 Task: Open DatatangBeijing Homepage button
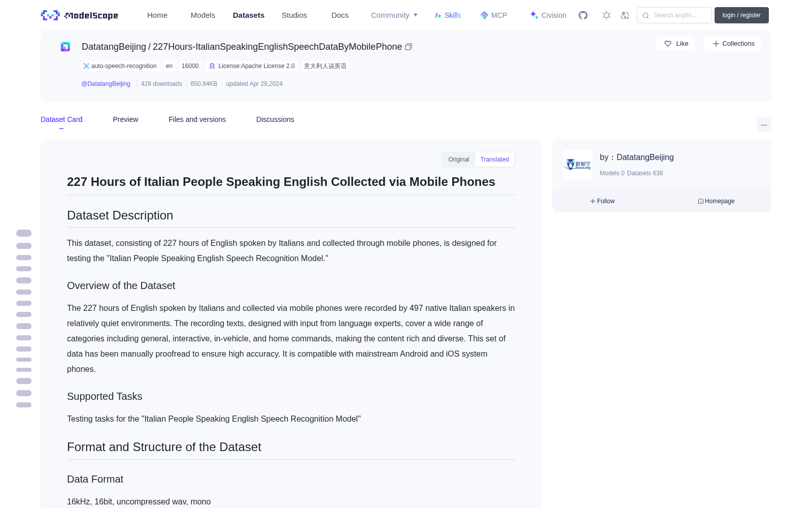coord(716,201)
